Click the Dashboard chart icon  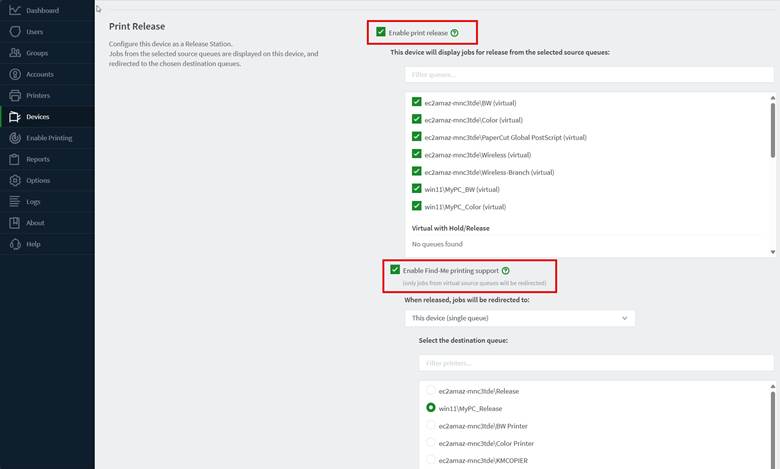pos(15,10)
